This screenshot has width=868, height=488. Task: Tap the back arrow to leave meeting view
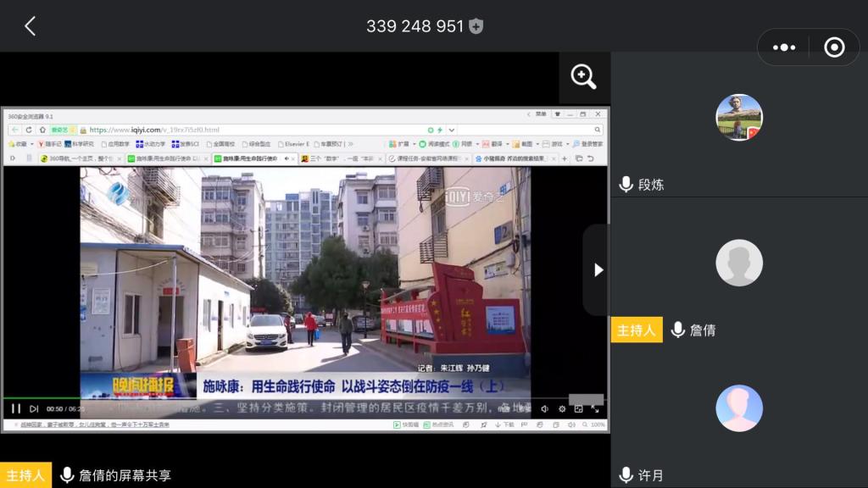[x=30, y=26]
